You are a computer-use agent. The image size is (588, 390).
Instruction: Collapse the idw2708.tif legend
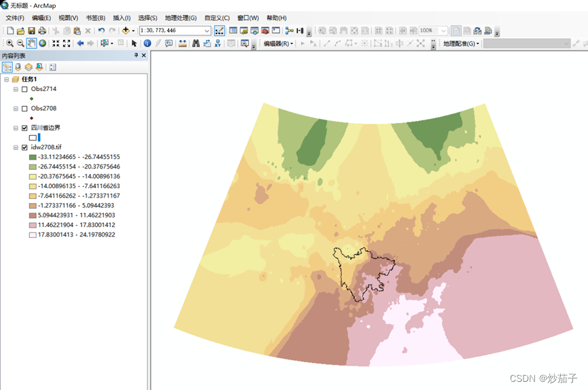coord(16,147)
